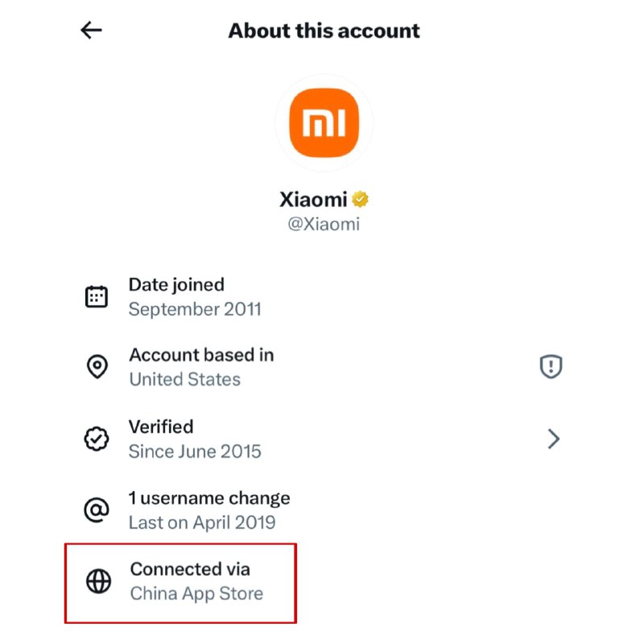Tap the shield warning icon
The width and height of the screenshot is (644, 644).
coord(551,367)
